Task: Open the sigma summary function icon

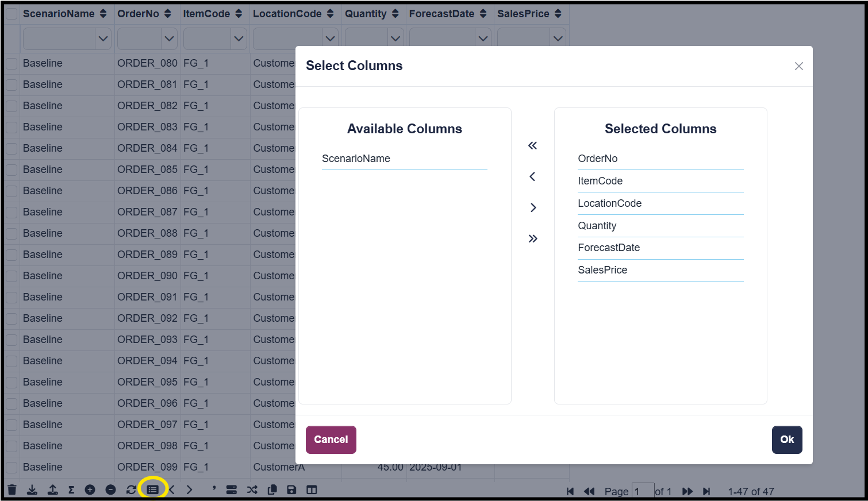Action: (71, 490)
